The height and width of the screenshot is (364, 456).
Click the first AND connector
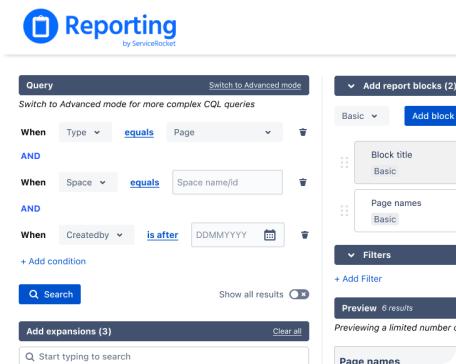[31, 156]
